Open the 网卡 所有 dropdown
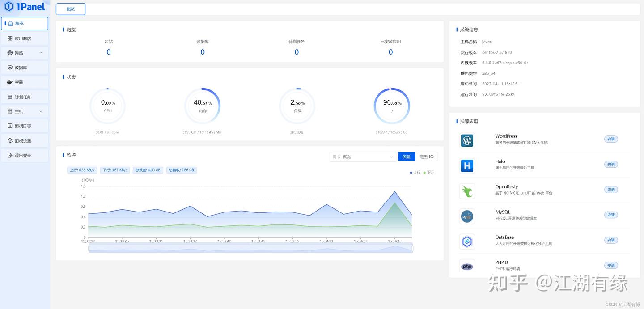644x309 pixels. [x=362, y=157]
